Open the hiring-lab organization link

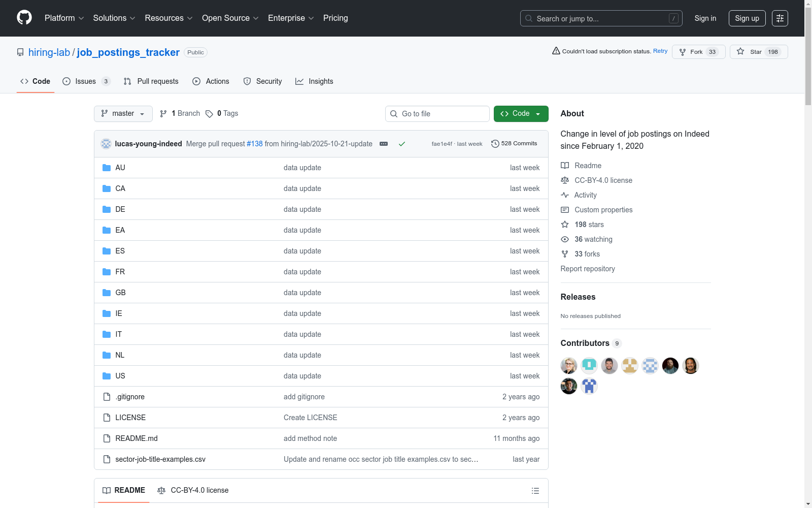click(x=49, y=52)
